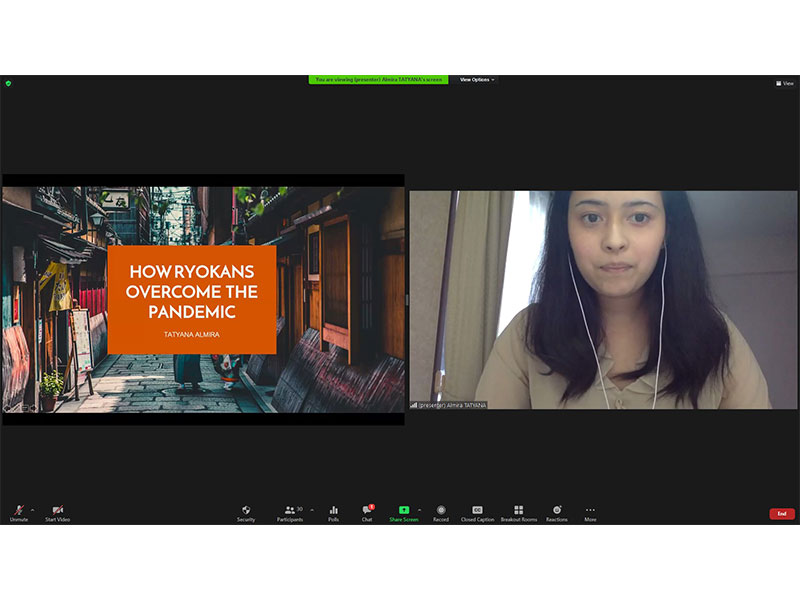This screenshot has width=800, height=600.
Task: Unmute the microphone
Action: 18,512
